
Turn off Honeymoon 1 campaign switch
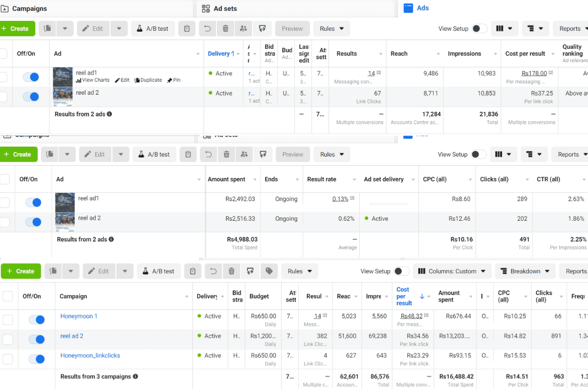37,320
